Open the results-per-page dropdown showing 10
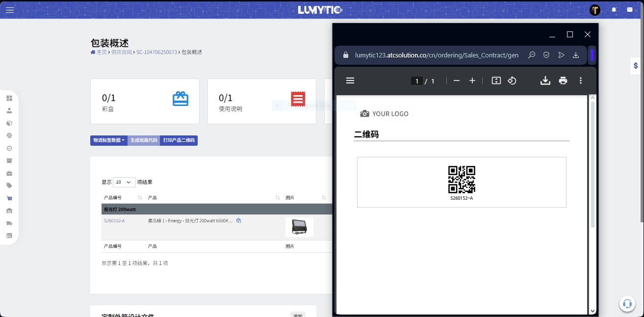This screenshot has width=644, height=317. [124, 182]
